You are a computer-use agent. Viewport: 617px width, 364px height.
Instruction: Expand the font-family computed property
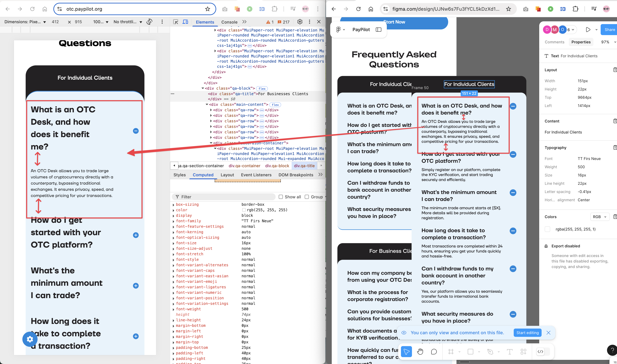pos(174,221)
